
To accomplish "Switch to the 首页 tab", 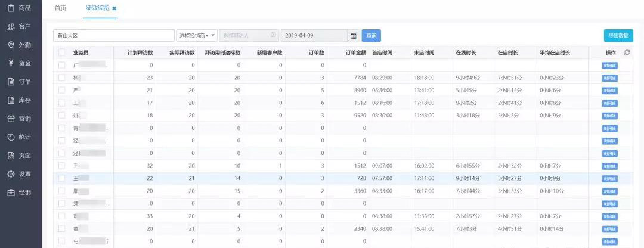I will pyautogui.click(x=60, y=8).
